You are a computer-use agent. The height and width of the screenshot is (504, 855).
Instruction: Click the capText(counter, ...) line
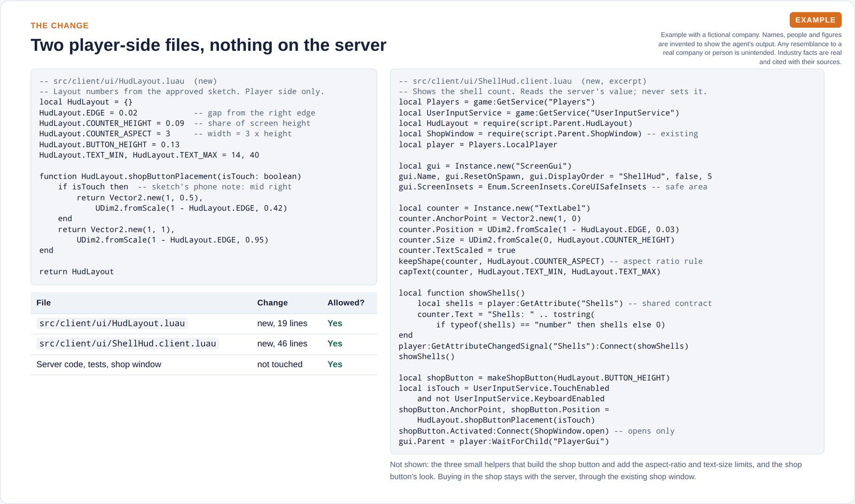click(x=530, y=271)
